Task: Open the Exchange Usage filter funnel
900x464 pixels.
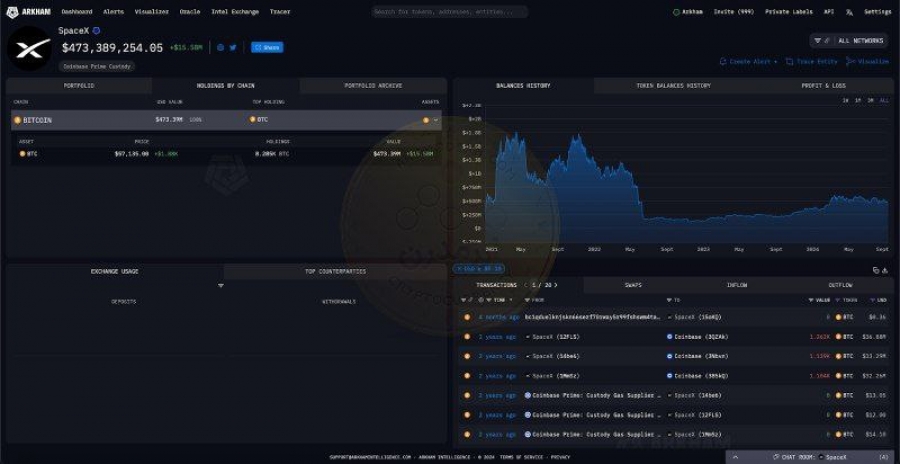Action: click(221, 286)
